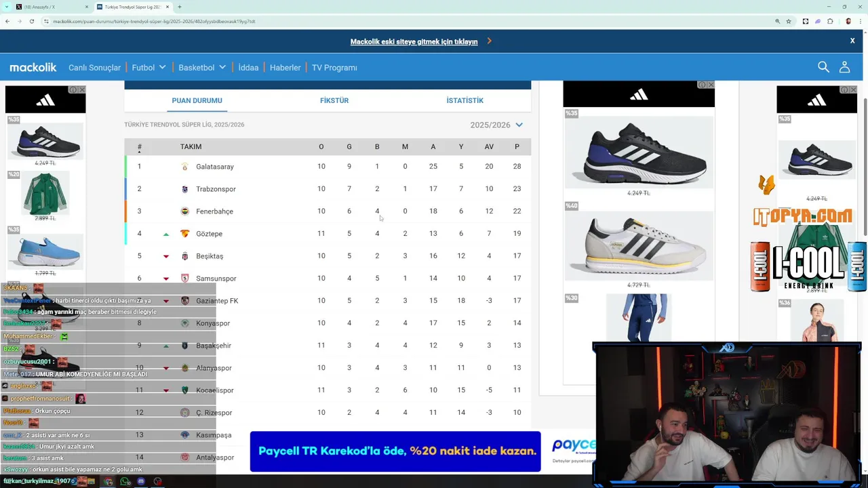Open Haberler in the nav bar
The width and height of the screenshot is (868, 488).
(285, 67)
